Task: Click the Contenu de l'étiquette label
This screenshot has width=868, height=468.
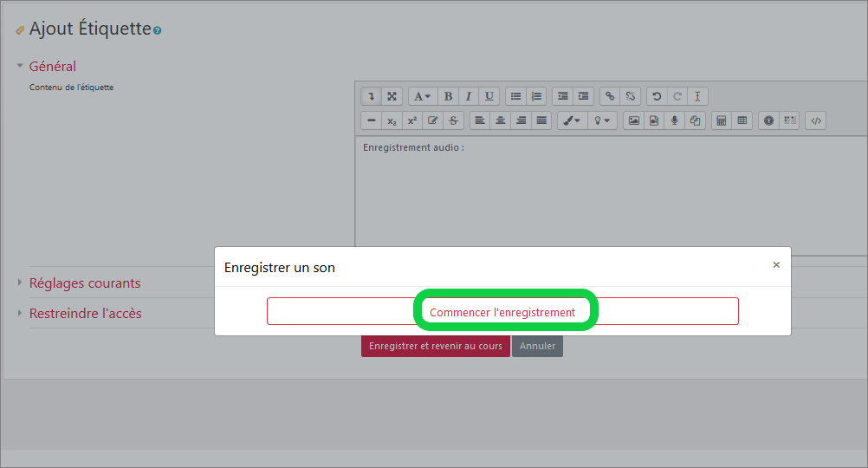Action: [71, 87]
